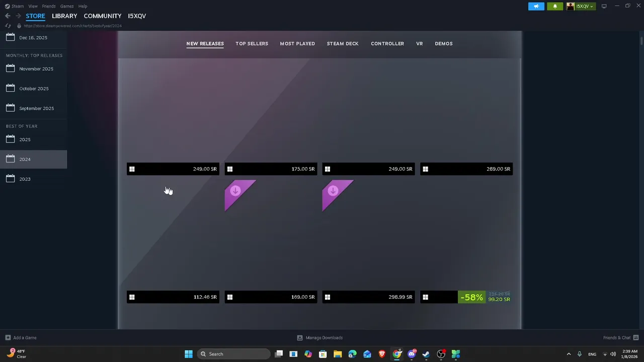644x362 pixels.
Task: Open Brave browser from the taskbar
Action: (x=382, y=354)
